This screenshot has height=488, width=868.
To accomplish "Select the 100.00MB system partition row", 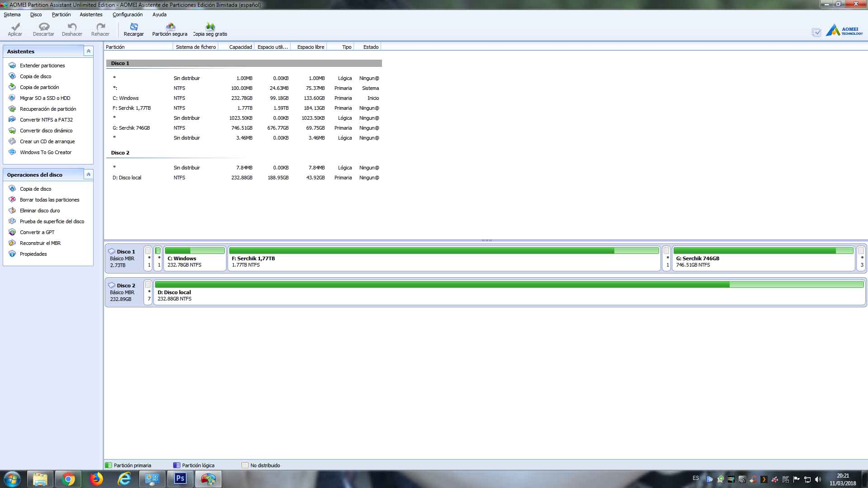I will (244, 88).
